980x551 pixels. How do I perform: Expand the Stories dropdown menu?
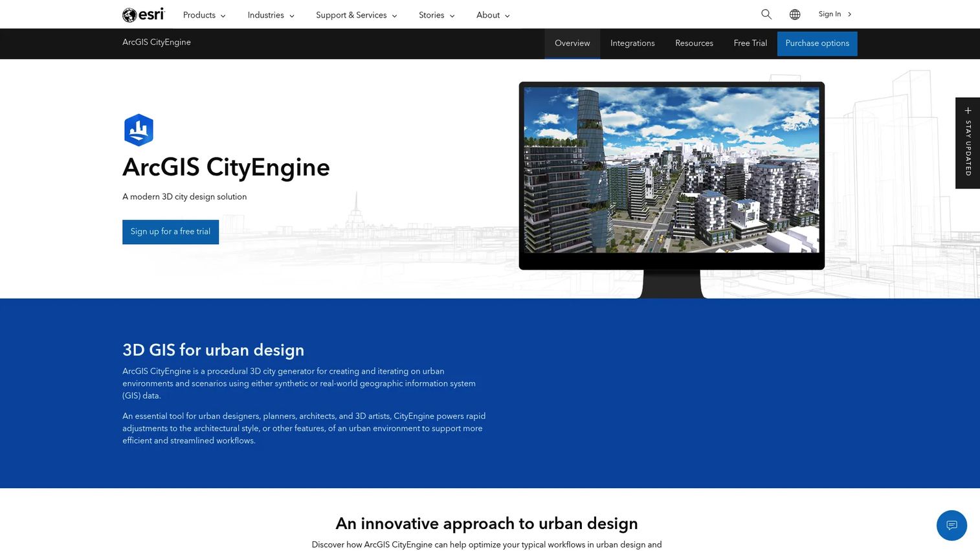pyautogui.click(x=437, y=15)
